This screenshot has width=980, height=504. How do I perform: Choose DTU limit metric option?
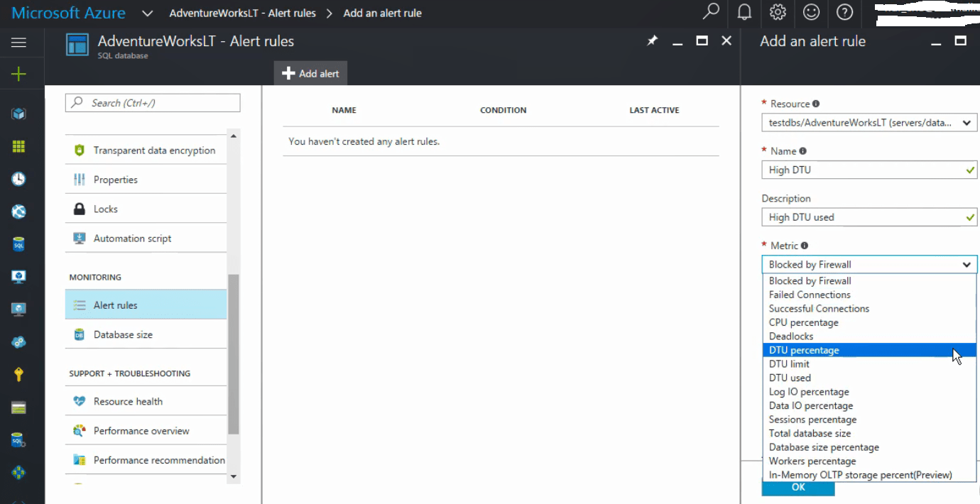click(x=869, y=364)
